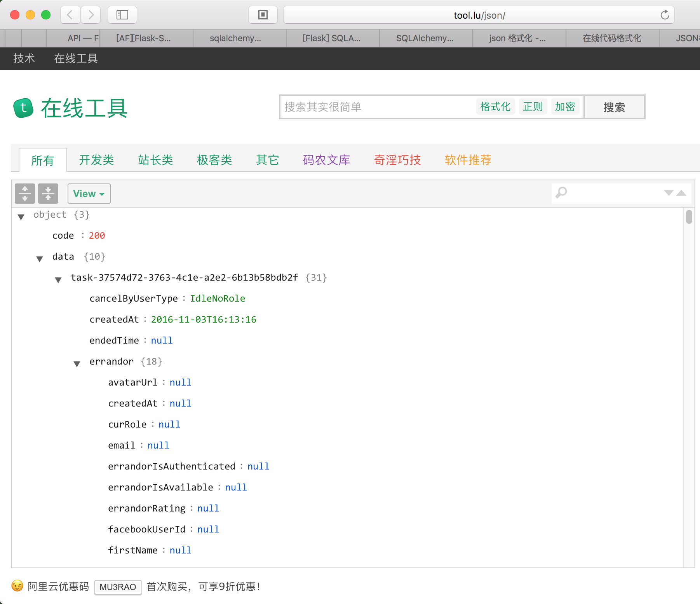Click the 阿里云优惠码 promo text
Screen dimensions: 700x604
click(58, 586)
